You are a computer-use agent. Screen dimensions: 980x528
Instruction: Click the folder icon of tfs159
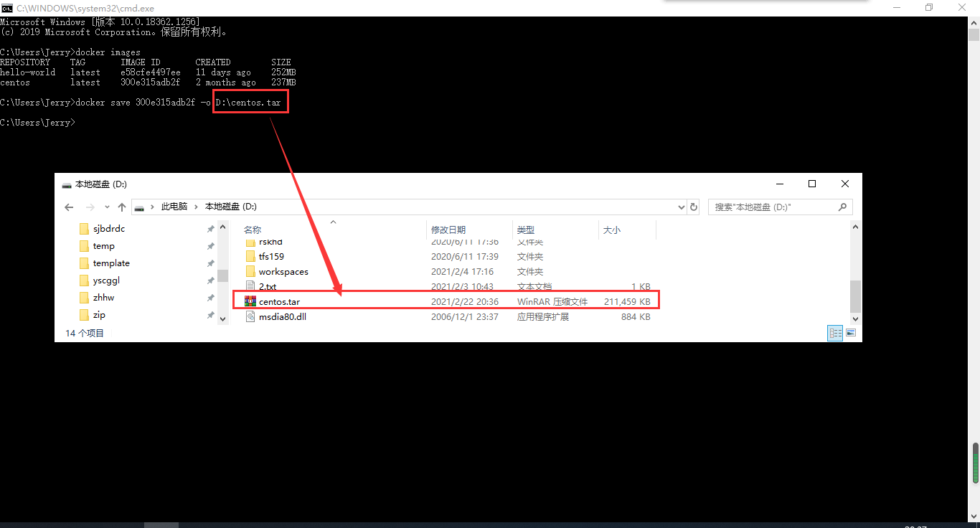[250, 256]
